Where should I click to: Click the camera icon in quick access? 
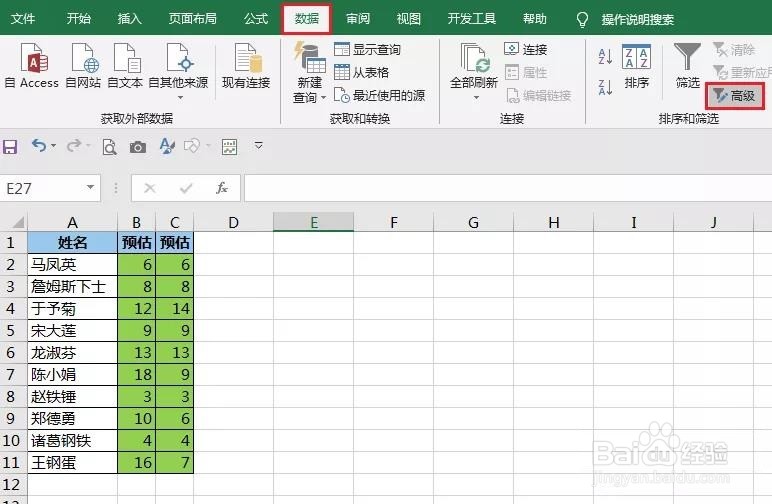click(138, 147)
